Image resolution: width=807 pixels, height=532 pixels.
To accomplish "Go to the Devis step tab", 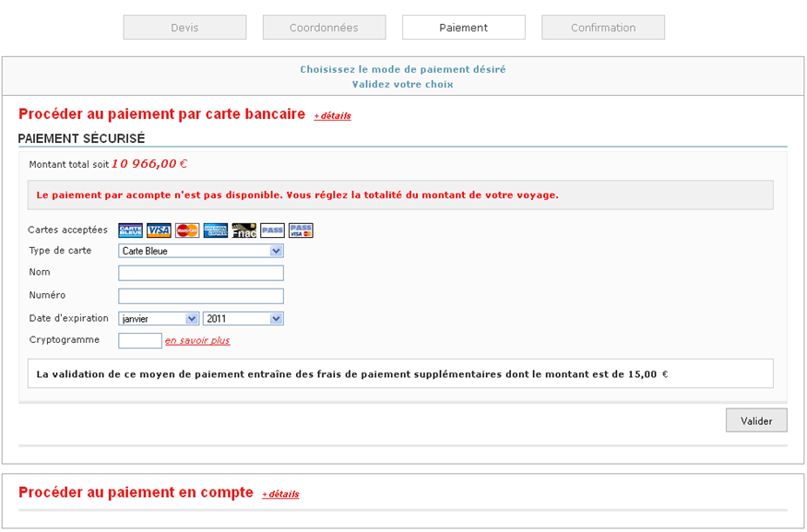I will pos(184,28).
